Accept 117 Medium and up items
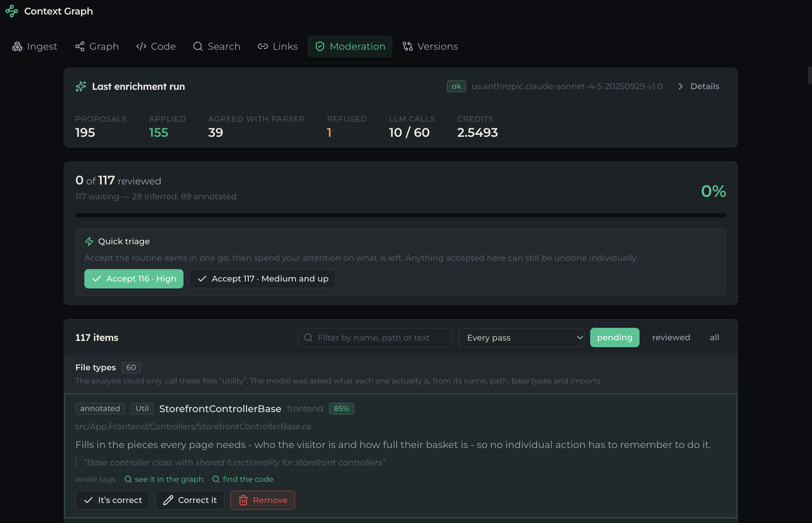Image resolution: width=812 pixels, height=523 pixels. (263, 279)
